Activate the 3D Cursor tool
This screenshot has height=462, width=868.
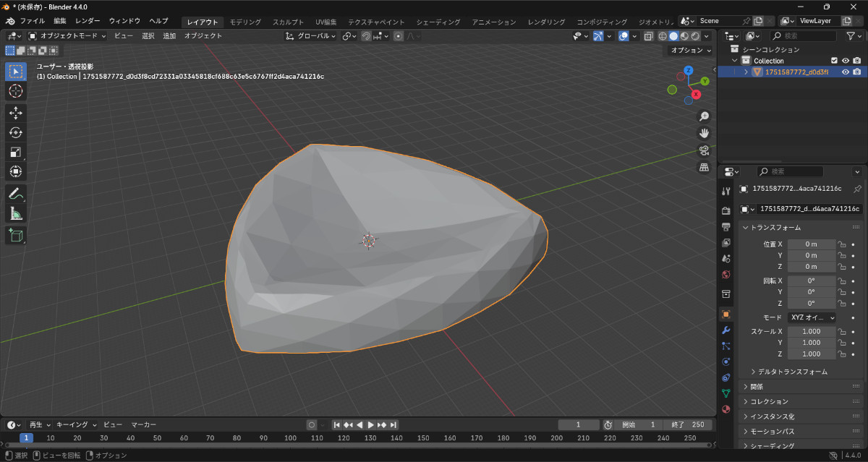tap(16, 90)
